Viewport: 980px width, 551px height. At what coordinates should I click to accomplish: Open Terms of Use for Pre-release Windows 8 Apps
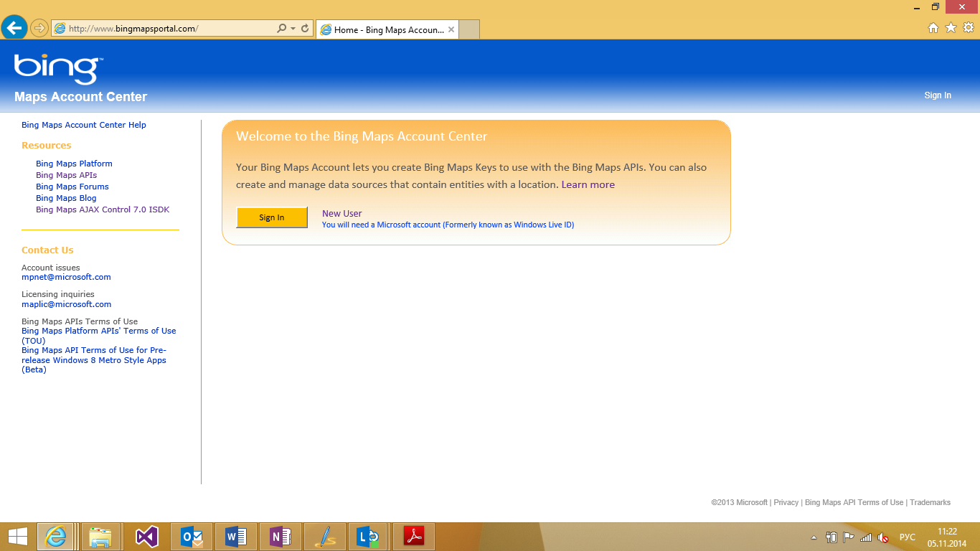pyautogui.click(x=94, y=360)
